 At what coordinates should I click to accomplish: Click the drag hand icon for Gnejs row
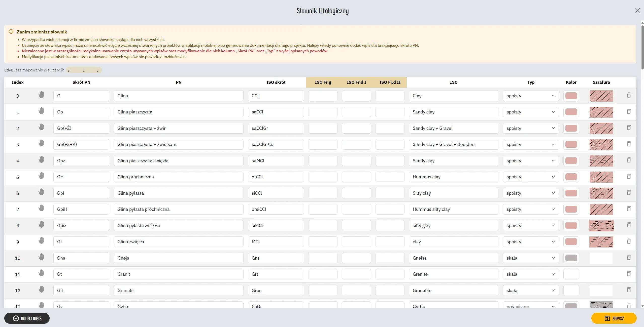click(x=41, y=257)
